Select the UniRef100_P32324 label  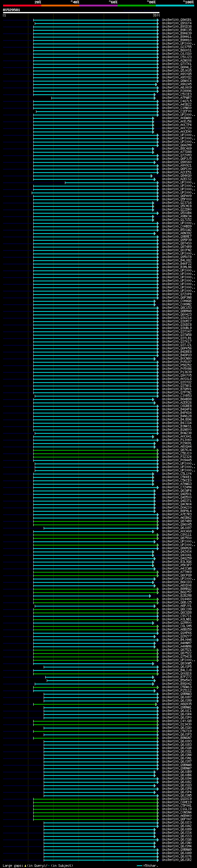tap(176, 457)
